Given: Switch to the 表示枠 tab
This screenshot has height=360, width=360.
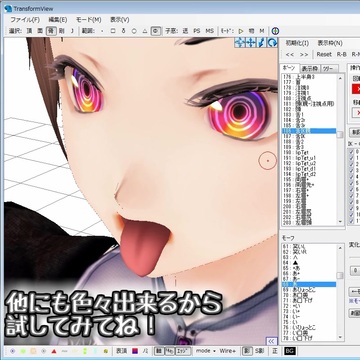Looking at the screenshot, I should coord(311,69).
